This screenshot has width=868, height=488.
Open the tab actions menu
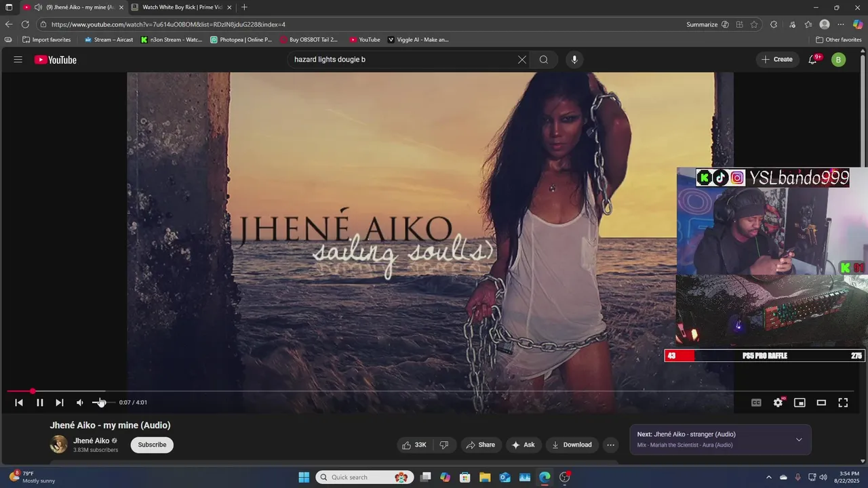[x=9, y=7]
